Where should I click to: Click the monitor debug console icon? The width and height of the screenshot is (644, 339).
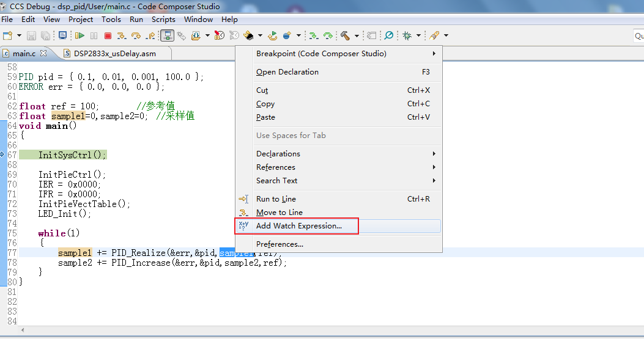tap(62, 35)
